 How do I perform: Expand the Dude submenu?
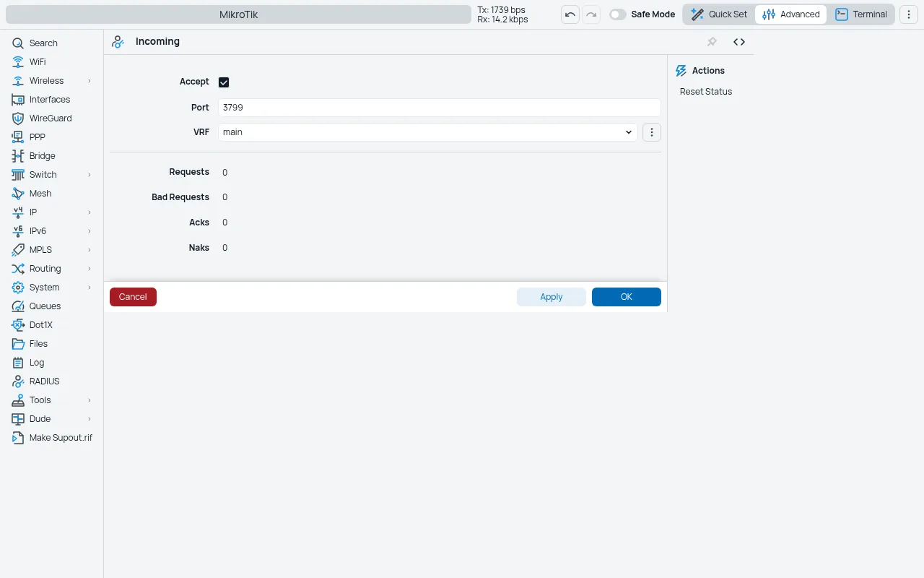(90, 419)
